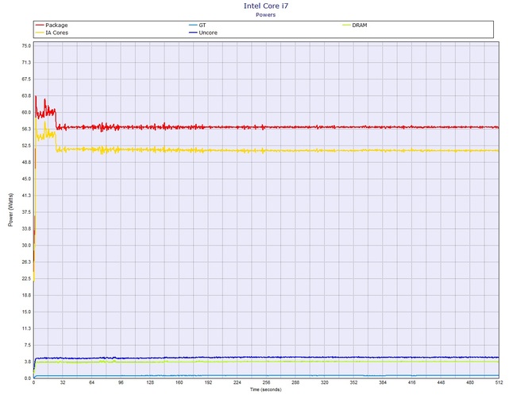Click the Powers subtitle
This screenshot has height=399, width=532.
tap(266, 14)
